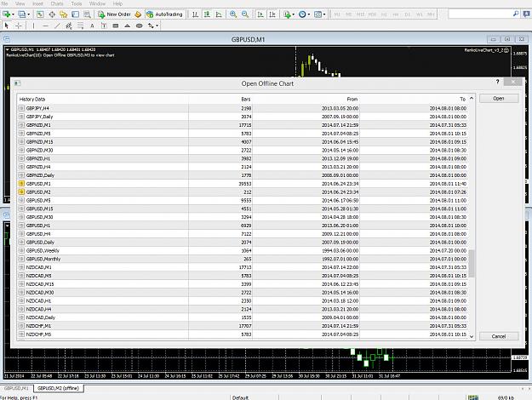Click the dialog help question mark
The image size is (532, 400).
coord(497,82)
